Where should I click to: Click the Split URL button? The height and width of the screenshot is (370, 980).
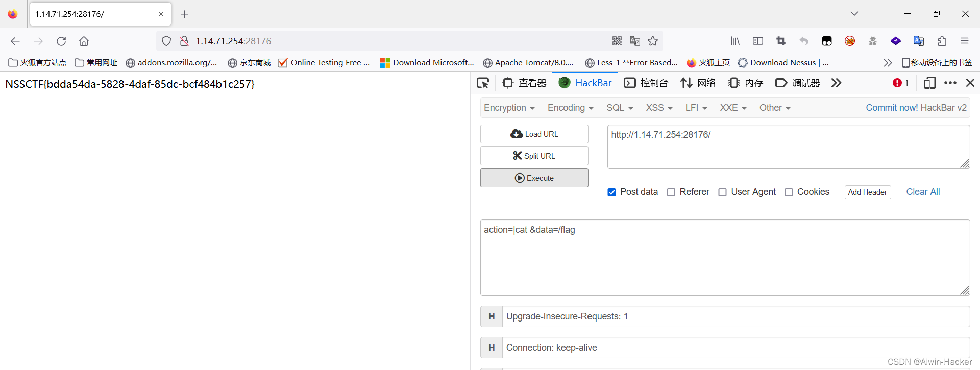[534, 156]
